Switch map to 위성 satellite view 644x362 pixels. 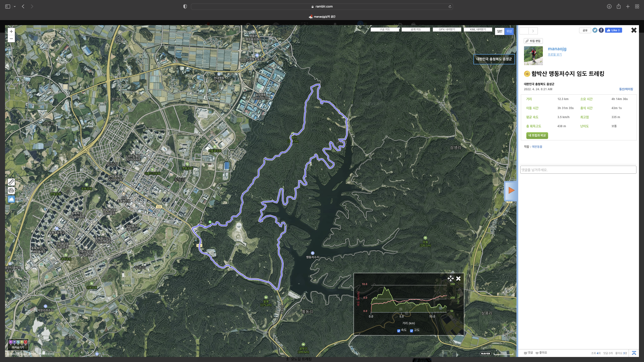click(509, 31)
